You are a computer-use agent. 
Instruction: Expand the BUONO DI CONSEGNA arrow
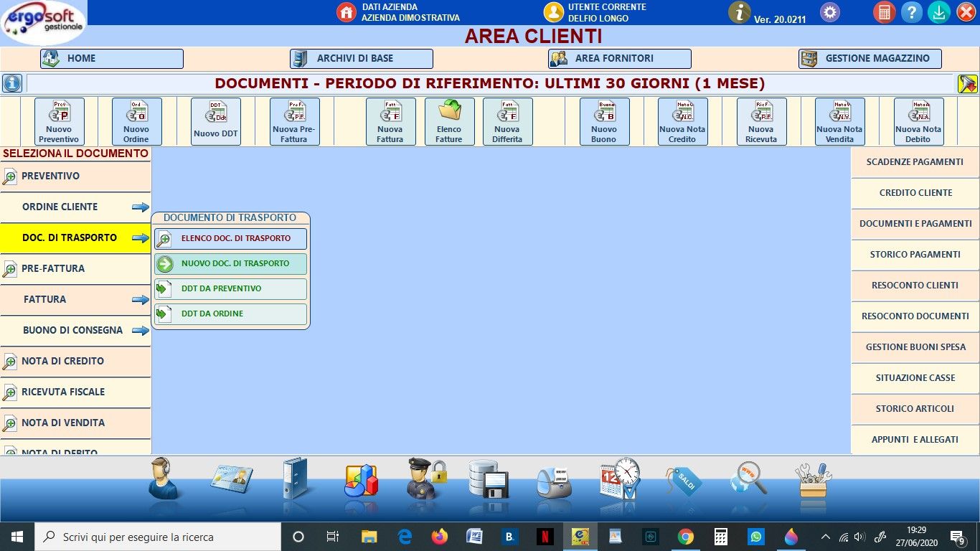[141, 331]
